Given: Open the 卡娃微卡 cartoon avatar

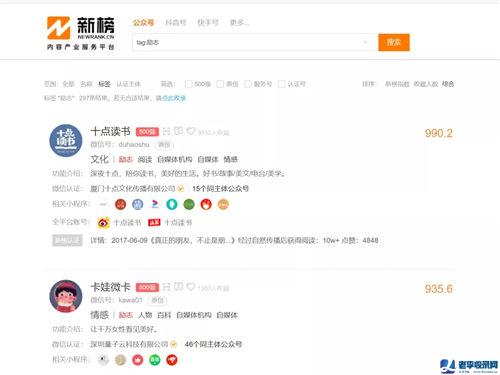Looking at the screenshot, I should pos(66,296).
